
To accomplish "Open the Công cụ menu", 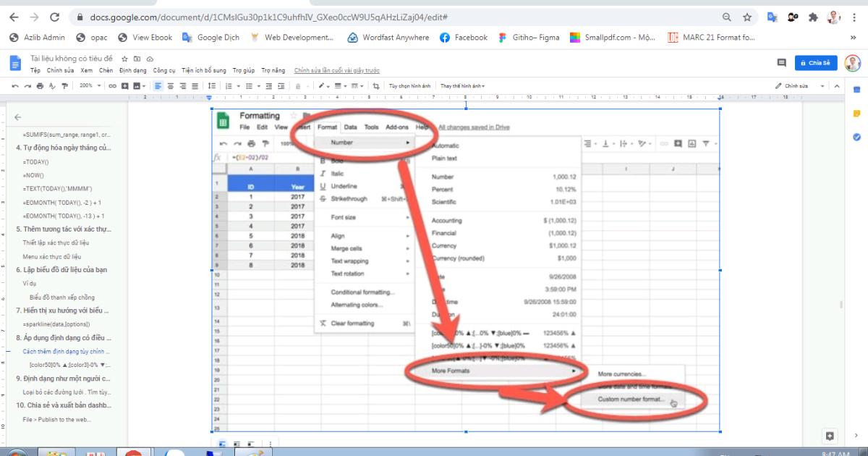I will point(166,70).
